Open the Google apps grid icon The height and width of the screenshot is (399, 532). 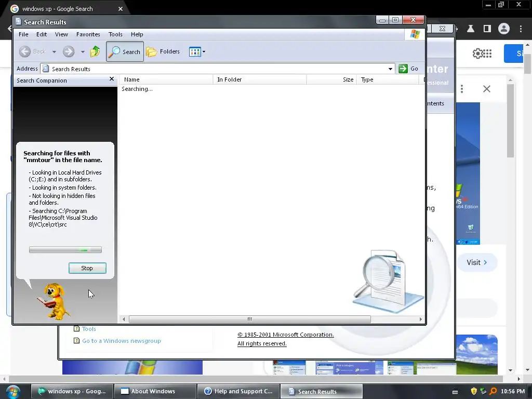click(487, 54)
